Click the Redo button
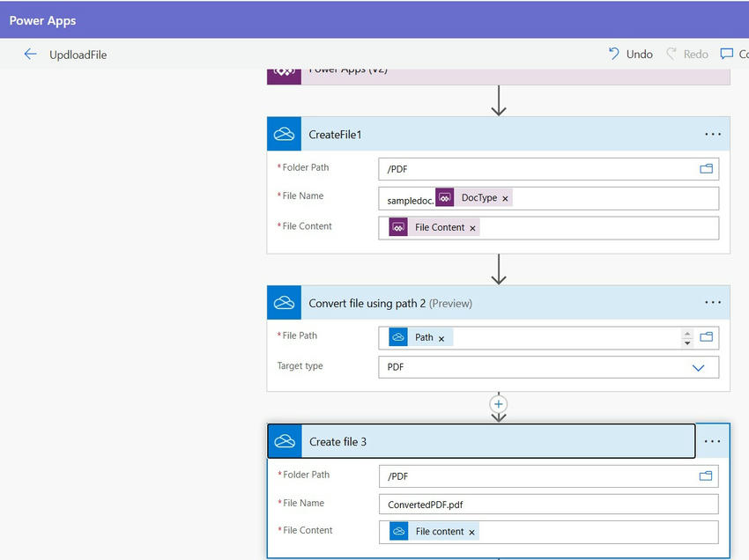 click(686, 55)
